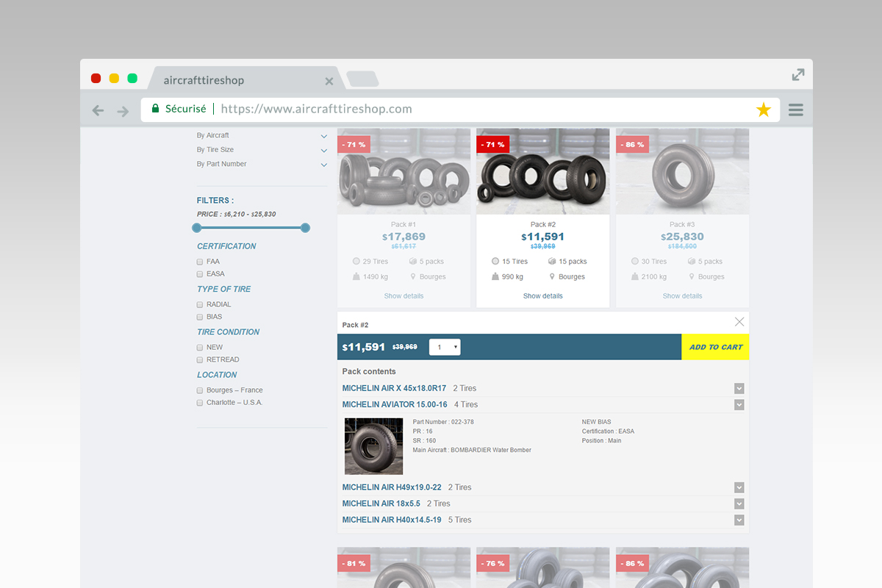
Task: Expand the MICHELIN AIR H49x19.0-22 row
Action: coord(739,487)
